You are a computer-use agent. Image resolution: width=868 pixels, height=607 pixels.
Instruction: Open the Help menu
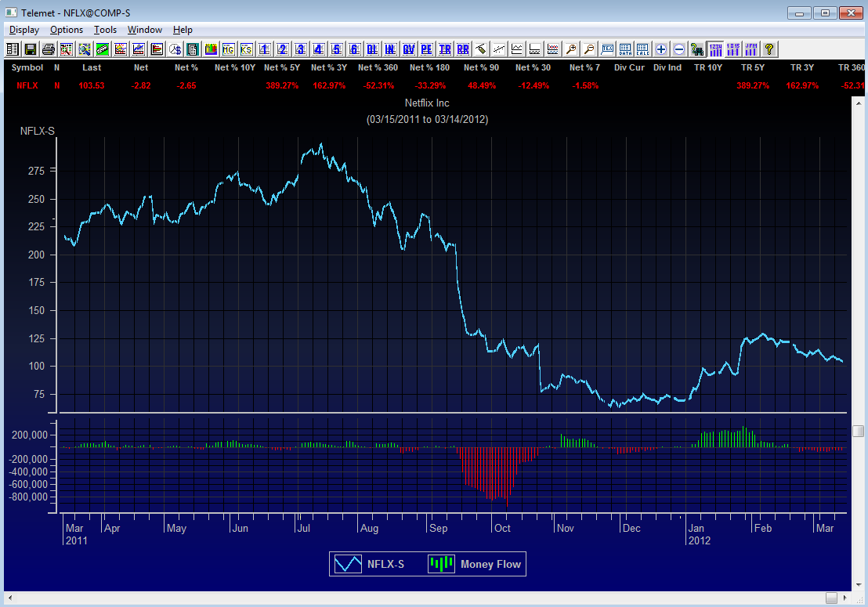pos(183,30)
